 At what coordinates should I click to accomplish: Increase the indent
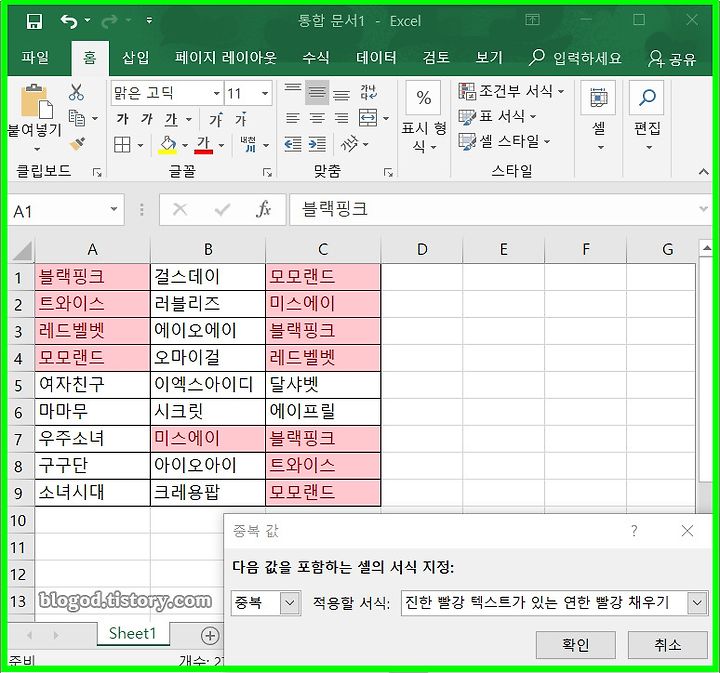coord(317,144)
